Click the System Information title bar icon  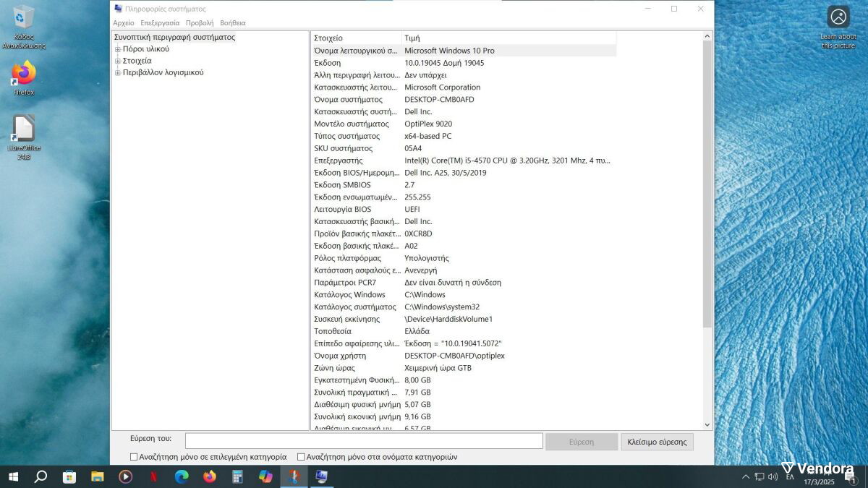[x=119, y=9]
